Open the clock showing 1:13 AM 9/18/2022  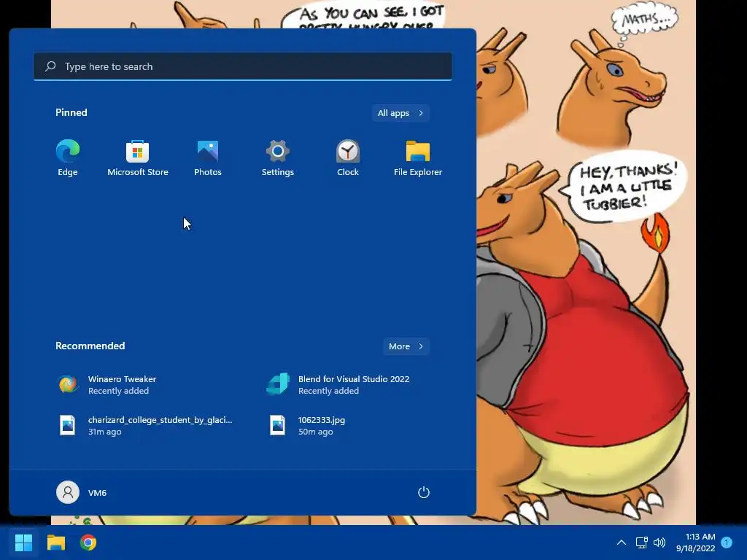[x=695, y=542]
